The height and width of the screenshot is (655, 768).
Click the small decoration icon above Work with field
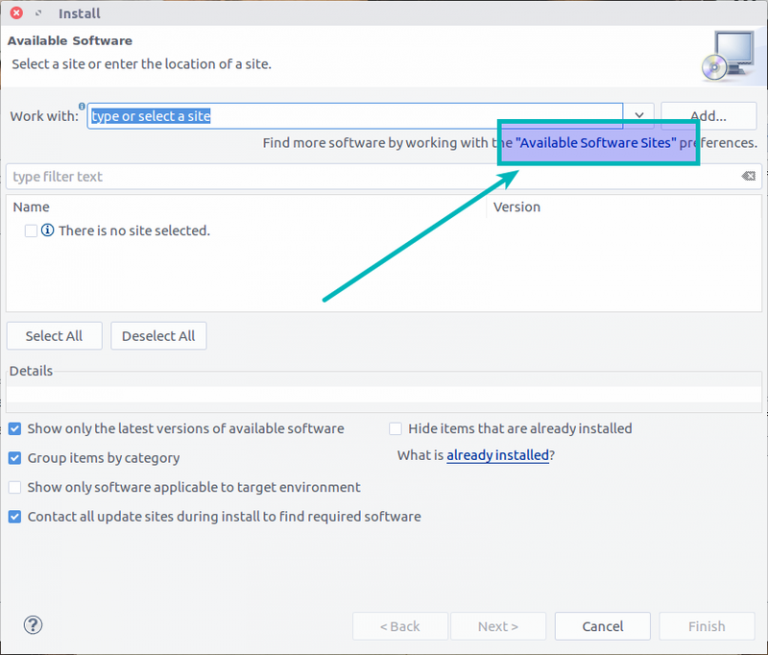(82, 105)
